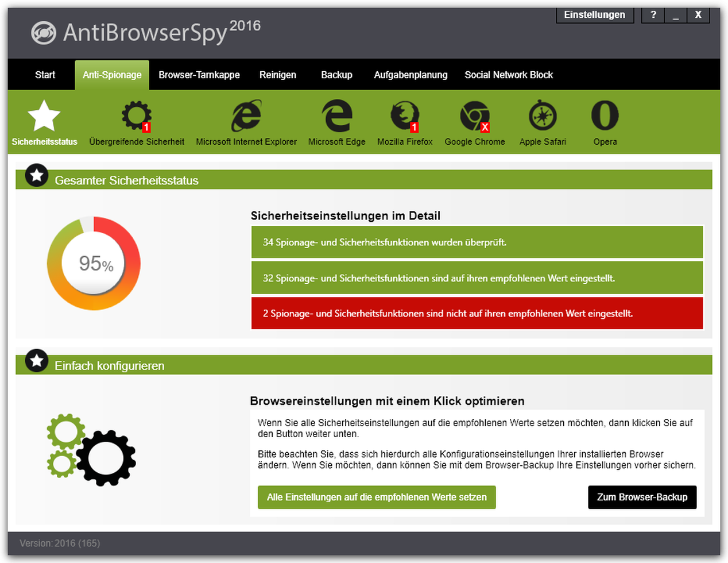Open the Backup tab
The width and height of the screenshot is (728, 563).
(x=336, y=75)
